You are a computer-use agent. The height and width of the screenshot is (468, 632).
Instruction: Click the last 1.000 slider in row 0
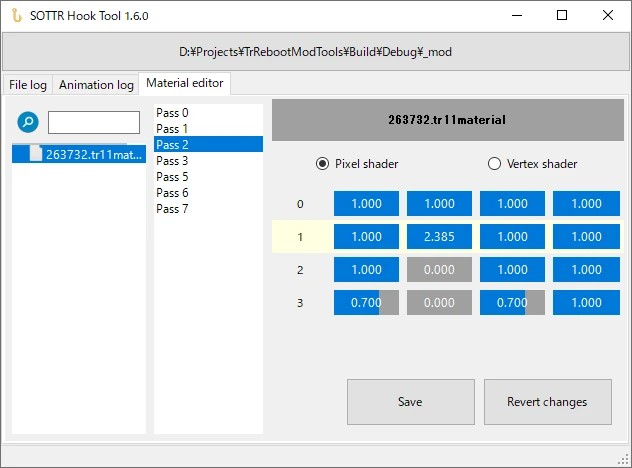pyautogui.click(x=586, y=204)
